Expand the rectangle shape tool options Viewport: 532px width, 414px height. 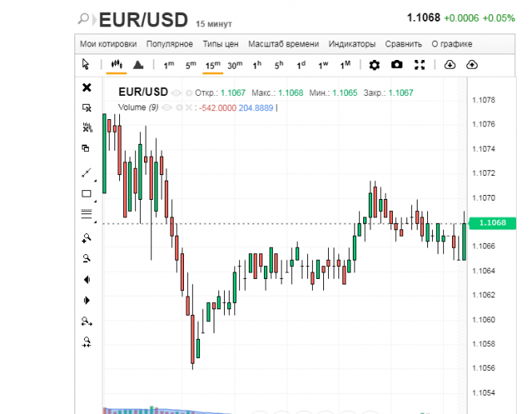[x=95, y=200]
